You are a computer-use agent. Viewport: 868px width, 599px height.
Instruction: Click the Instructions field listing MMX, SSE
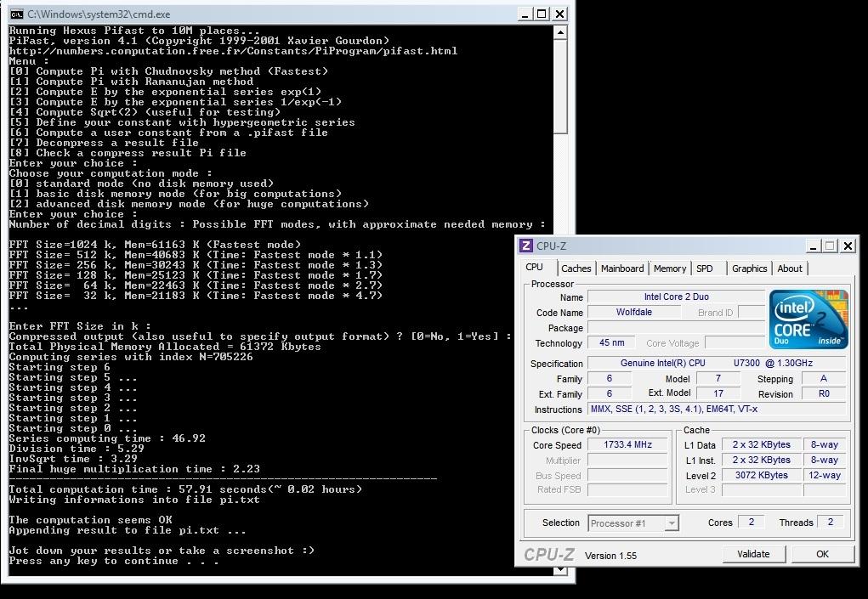point(717,410)
